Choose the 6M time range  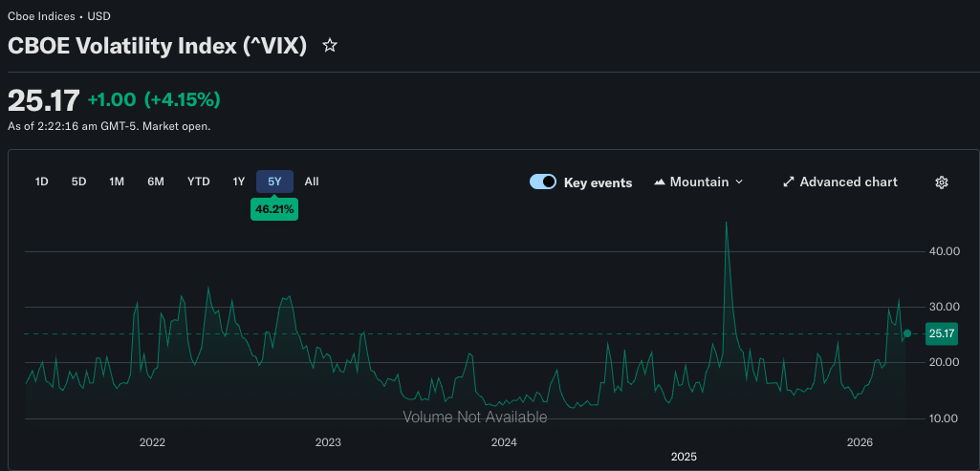[156, 182]
